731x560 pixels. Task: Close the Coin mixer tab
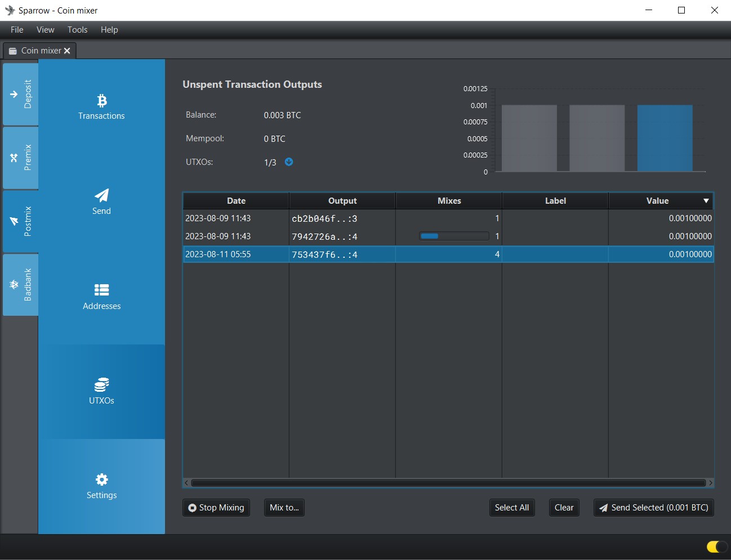click(67, 51)
